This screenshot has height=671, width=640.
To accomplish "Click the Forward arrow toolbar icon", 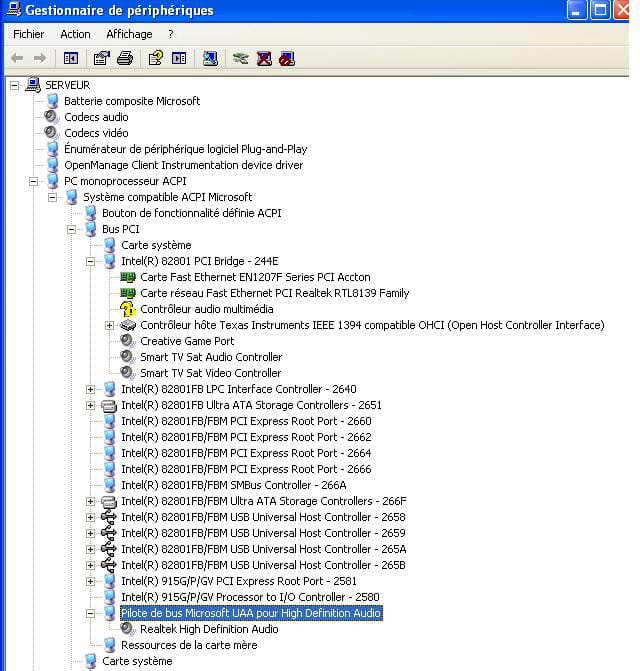I will pos(40,58).
